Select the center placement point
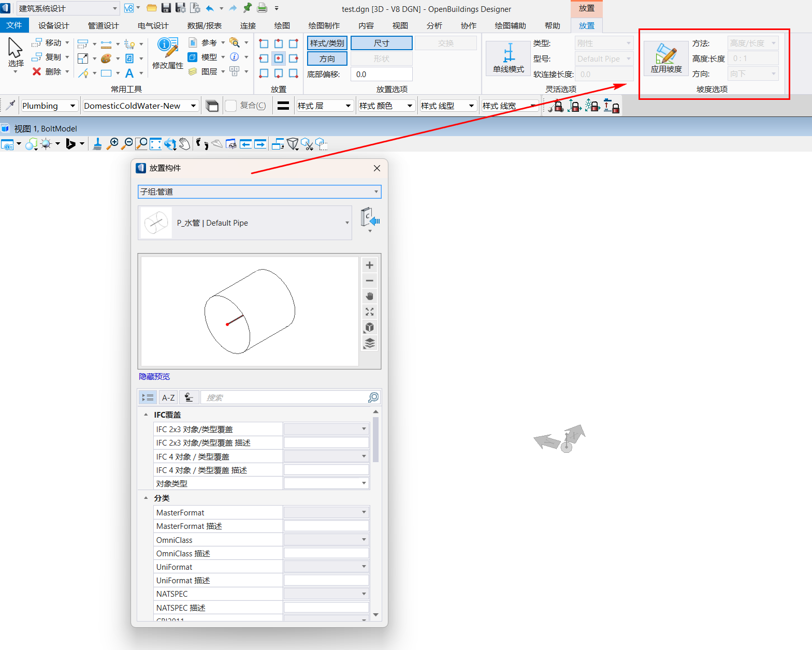The image size is (812, 650). tap(279, 58)
